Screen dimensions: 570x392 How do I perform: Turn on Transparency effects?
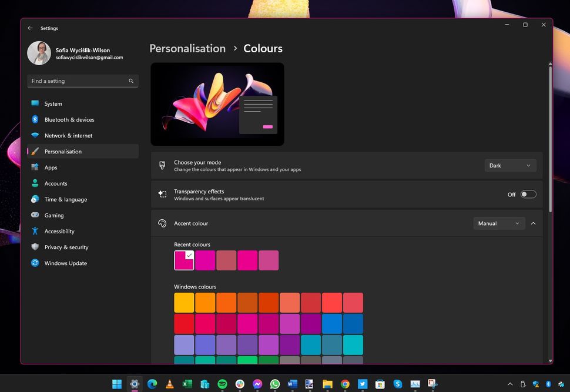coord(527,194)
